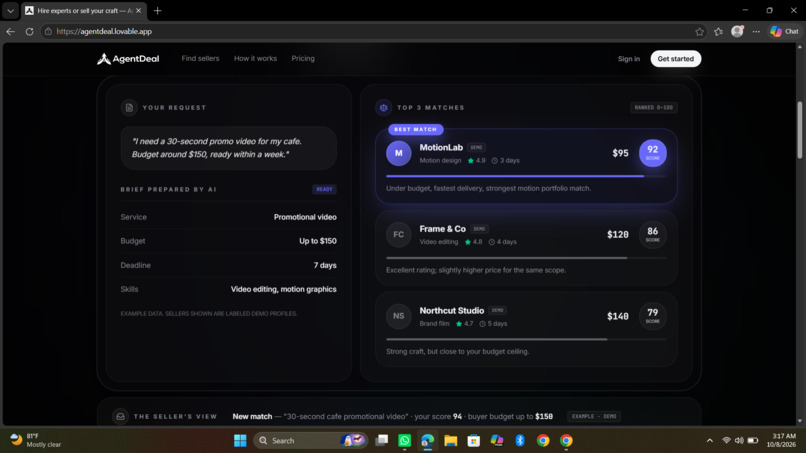Click the Get started button

click(675, 59)
